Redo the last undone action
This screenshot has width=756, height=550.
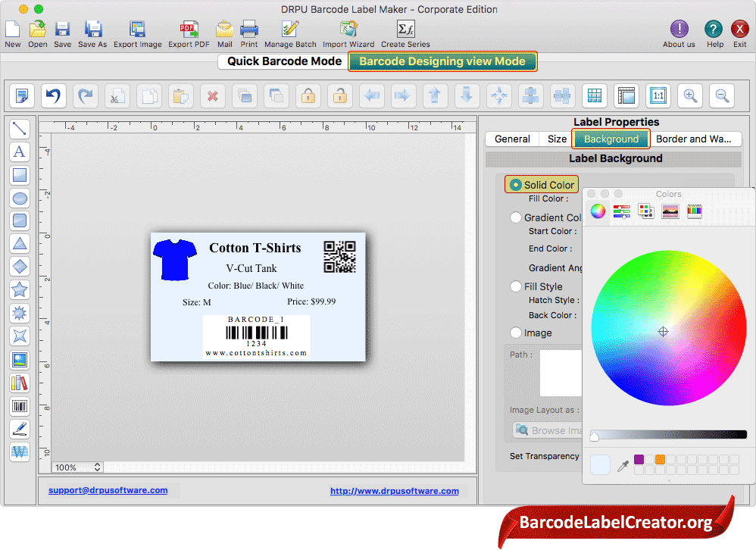(86, 95)
